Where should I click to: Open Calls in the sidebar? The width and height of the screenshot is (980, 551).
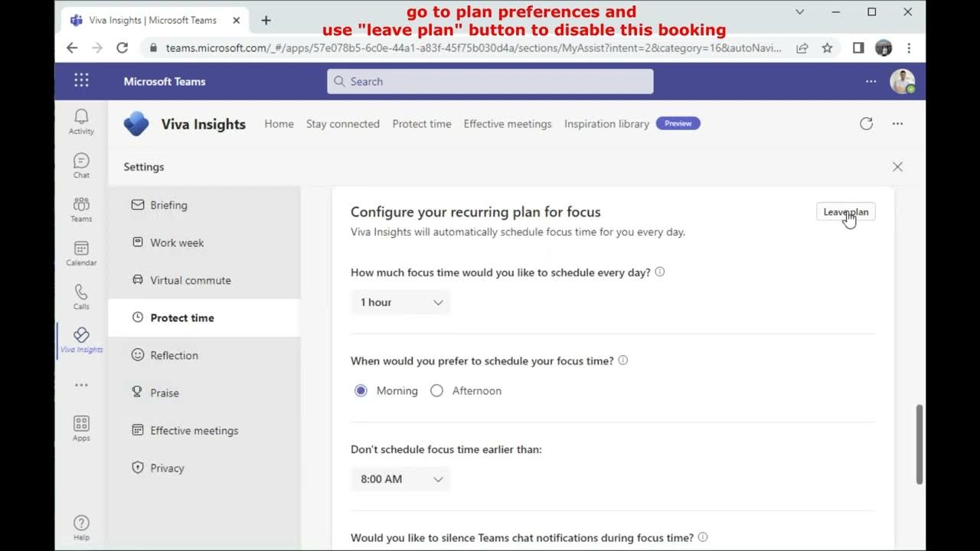pyautogui.click(x=81, y=296)
